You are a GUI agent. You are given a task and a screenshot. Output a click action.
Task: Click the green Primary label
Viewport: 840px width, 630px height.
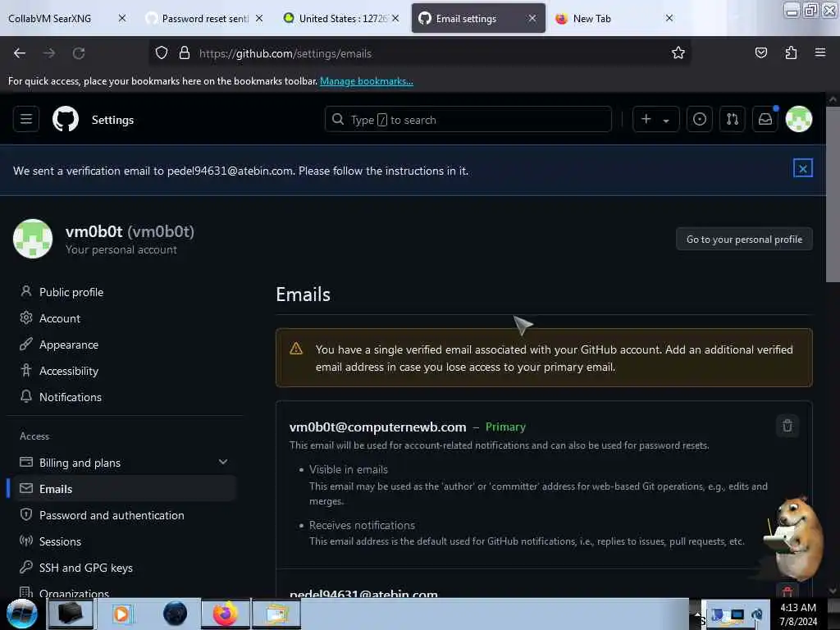pos(505,427)
